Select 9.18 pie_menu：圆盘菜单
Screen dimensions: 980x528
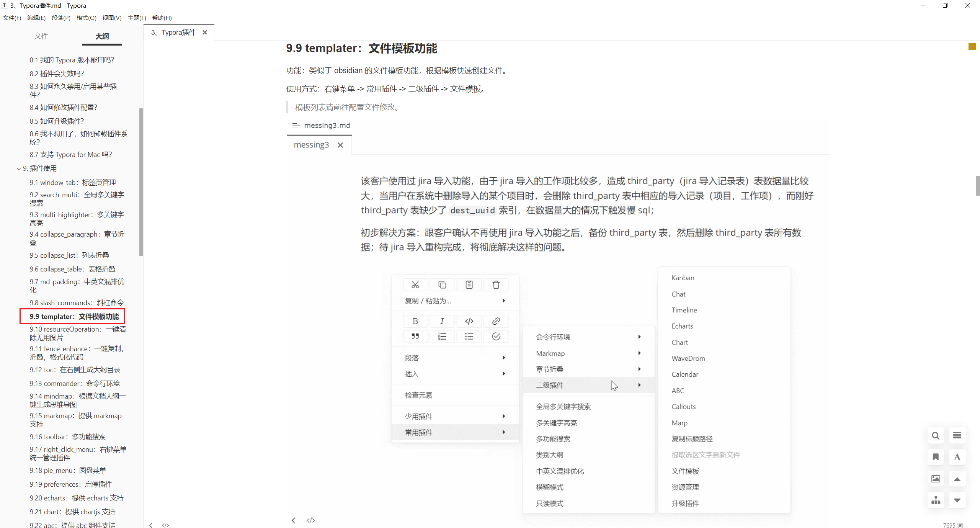(x=68, y=471)
